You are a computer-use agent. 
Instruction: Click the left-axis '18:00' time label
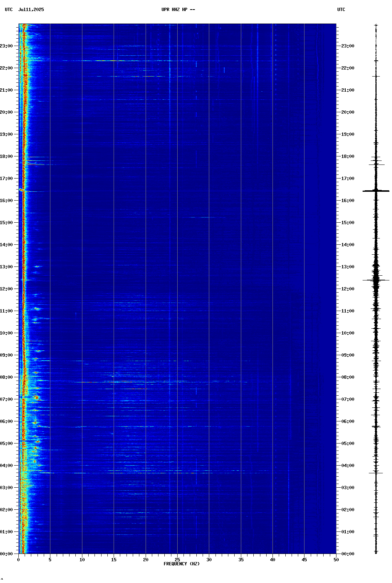6,156
